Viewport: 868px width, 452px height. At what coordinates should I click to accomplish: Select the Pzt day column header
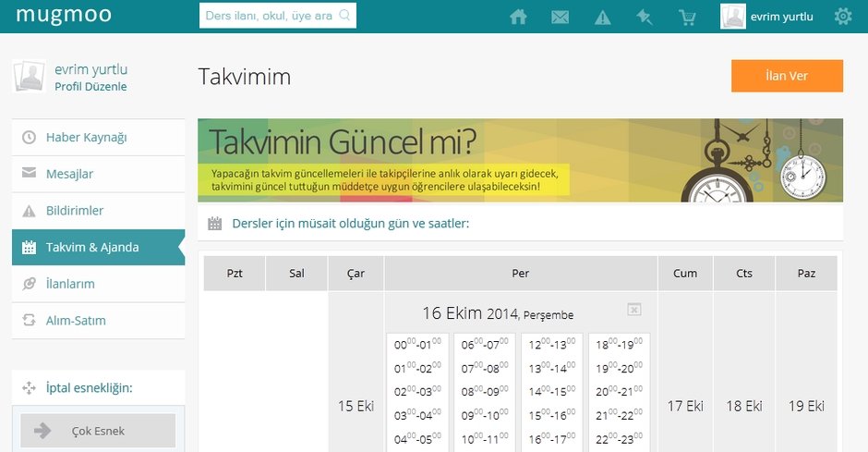(235, 273)
